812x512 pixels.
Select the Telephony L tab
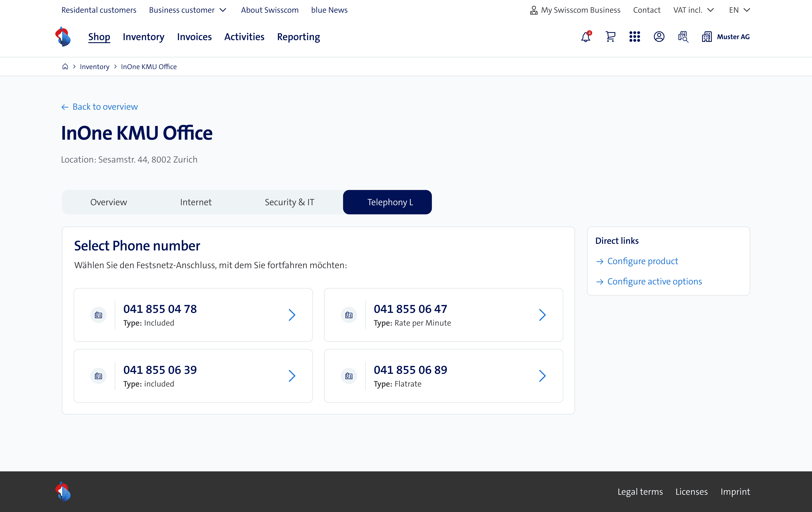tap(387, 202)
